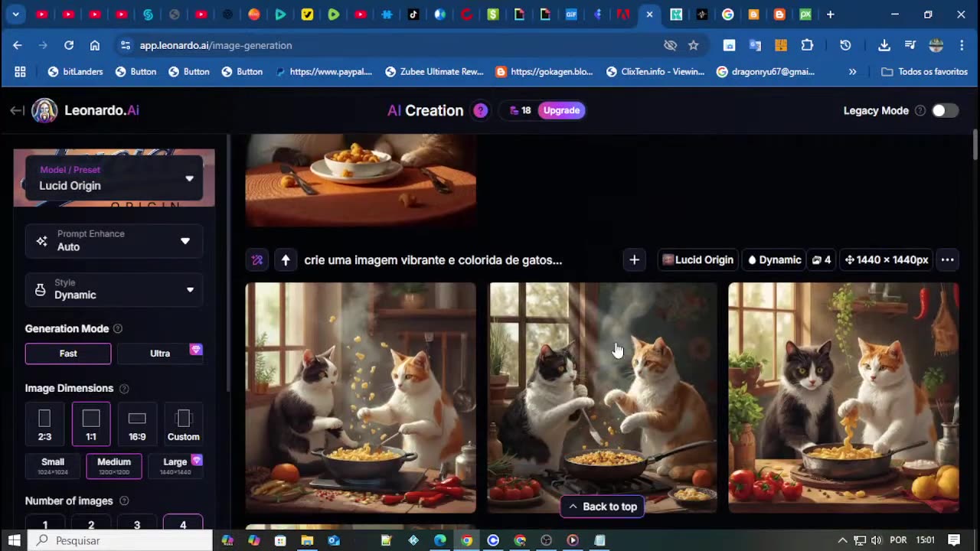The width and height of the screenshot is (980, 551).
Task: Click the Upgrade button
Action: click(561, 110)
